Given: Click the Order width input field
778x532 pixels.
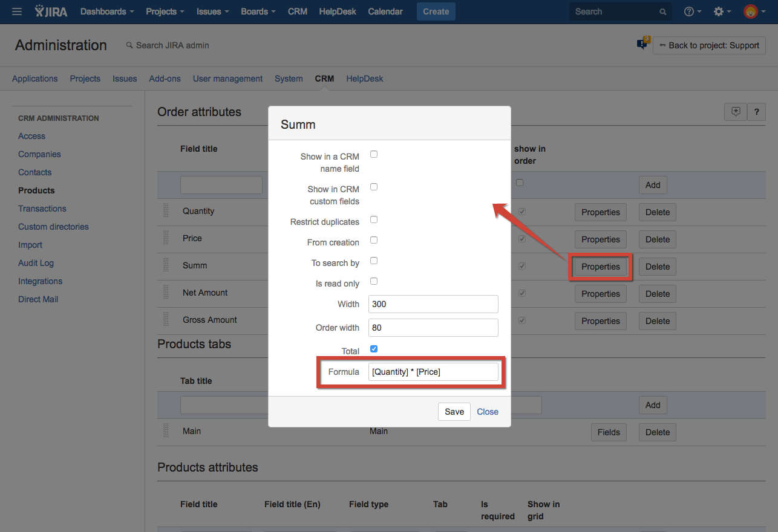Looking at the screenshot, I should pyautogui.click(x=433, y=328).
